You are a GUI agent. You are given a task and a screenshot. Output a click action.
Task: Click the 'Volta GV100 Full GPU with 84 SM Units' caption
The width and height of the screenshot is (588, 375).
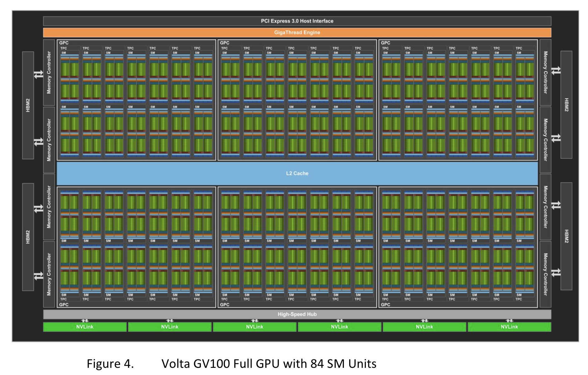click(269, 364)
